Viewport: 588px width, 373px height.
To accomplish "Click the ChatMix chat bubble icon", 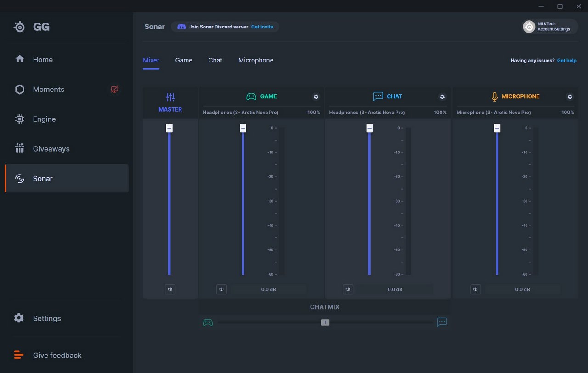I will point(442,322).
